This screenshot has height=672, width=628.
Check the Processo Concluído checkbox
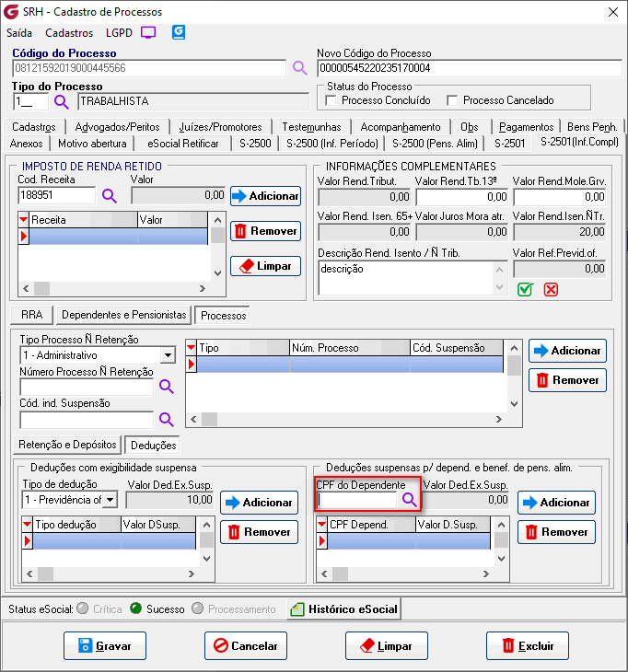[x=332, y=100]
